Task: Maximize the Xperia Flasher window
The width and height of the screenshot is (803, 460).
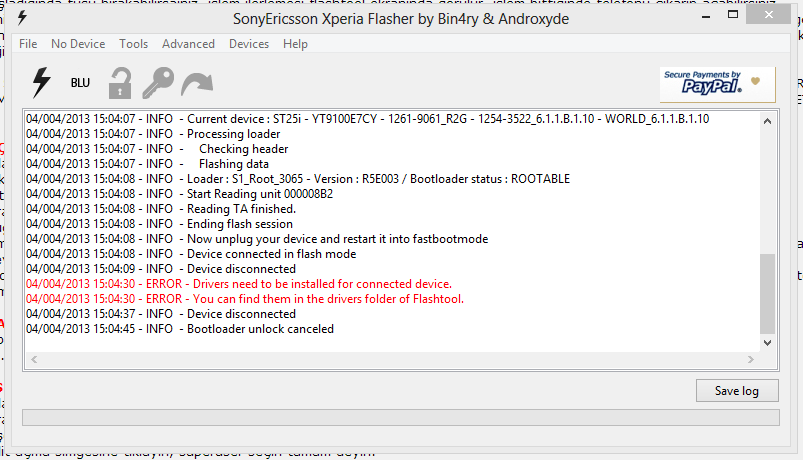Action: point(733,15)
